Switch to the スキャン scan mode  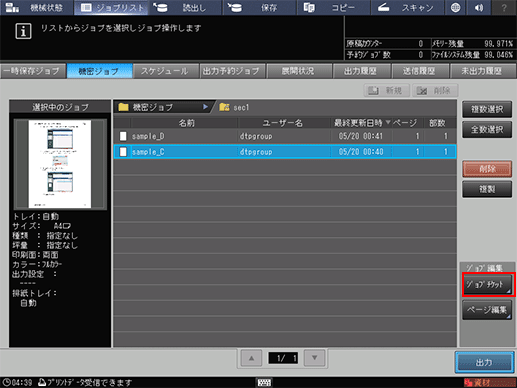[408, 7]
